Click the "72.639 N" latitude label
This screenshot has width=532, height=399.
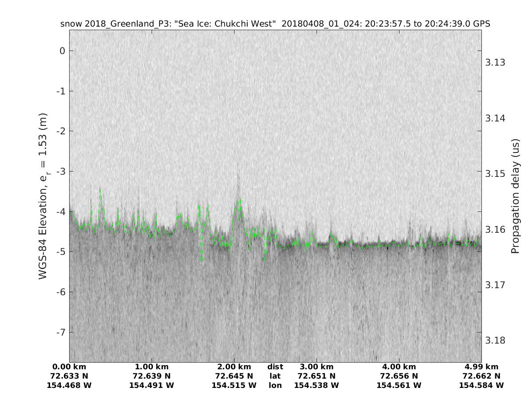click(x=152, y=376)
